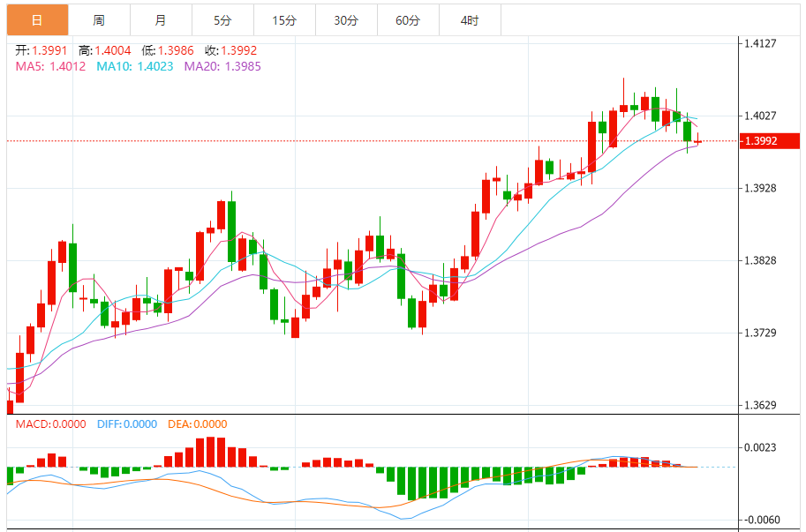Switch to the 日 daily chart tab

(36, 20)
